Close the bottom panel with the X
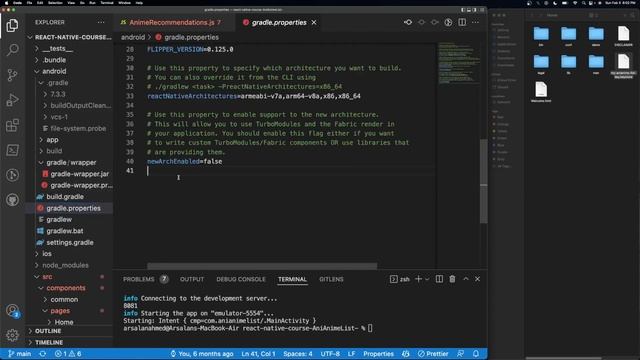The image size is (640, 360). coord(478,279)
